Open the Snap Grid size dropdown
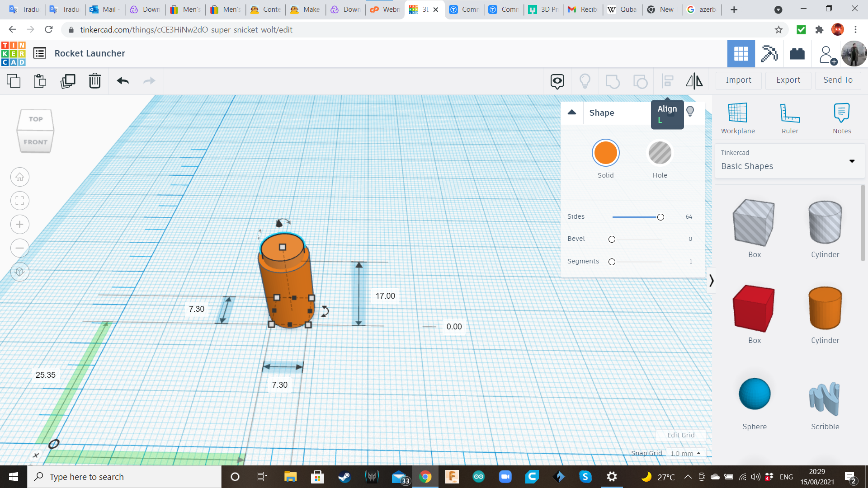Viewport: 868px width, 488px height. [x=685, y=453]
